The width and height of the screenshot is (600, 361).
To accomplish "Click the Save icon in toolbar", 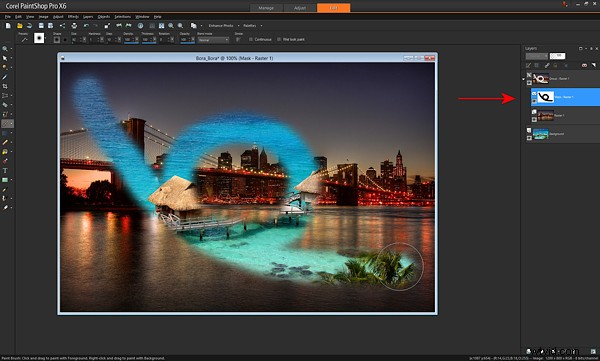I will pyautogui.click(x=41, y=26).
